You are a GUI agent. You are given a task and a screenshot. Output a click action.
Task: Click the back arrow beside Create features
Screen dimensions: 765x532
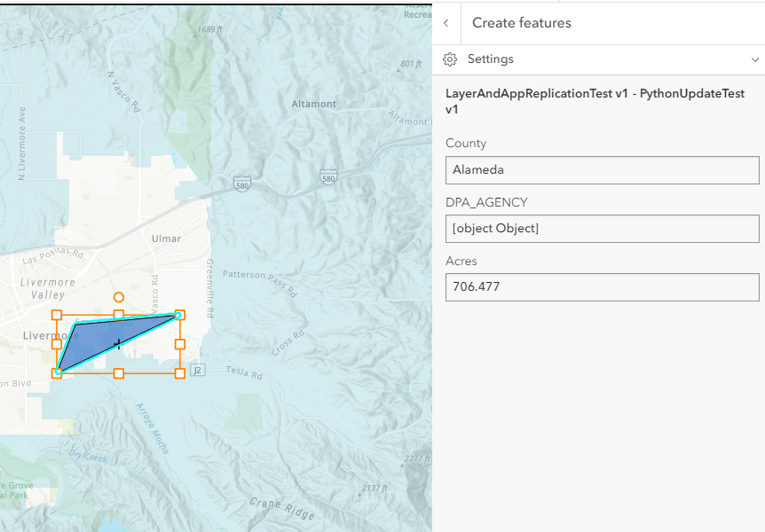point(446,23)
